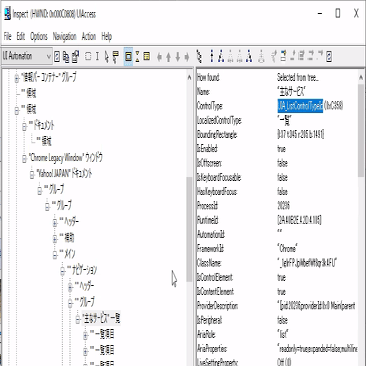Select the 情報バー コンテナー グループ item
Image resolution: width=366 pixels, height=366 pixels.
point(49,77)
